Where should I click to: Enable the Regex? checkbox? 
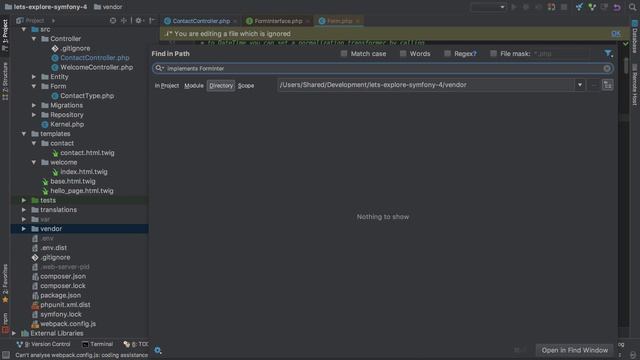click(447, 53)
